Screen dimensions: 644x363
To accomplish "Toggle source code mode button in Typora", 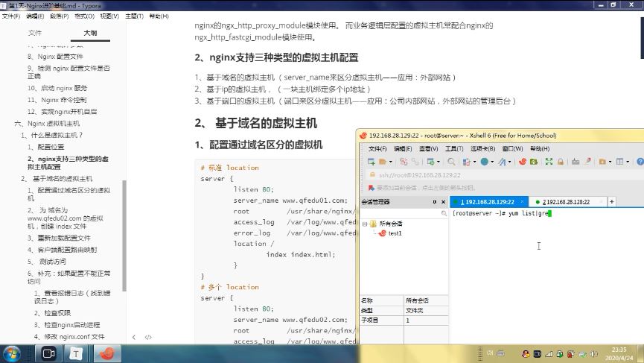I will click(148, 337).
